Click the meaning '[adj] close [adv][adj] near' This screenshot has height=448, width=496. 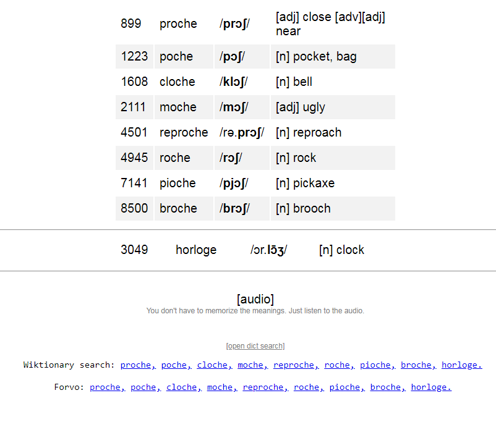330,24
